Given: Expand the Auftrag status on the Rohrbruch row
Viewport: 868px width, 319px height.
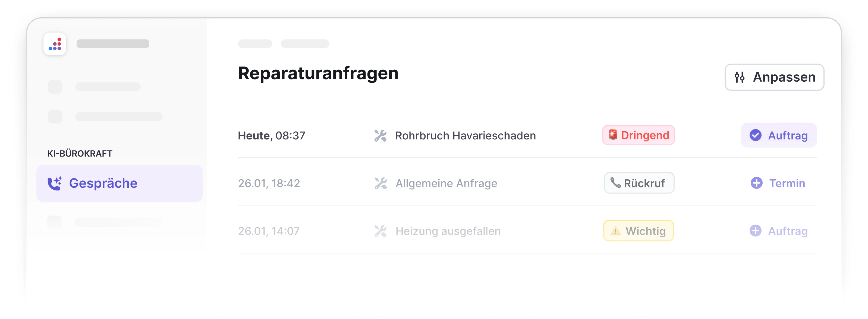Looking at the screenshot, I should [x=779, y=135].
